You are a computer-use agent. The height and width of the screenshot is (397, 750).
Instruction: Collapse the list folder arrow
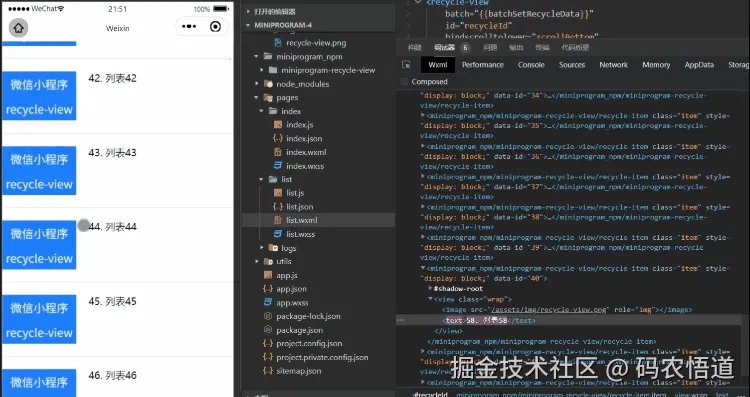262,179
